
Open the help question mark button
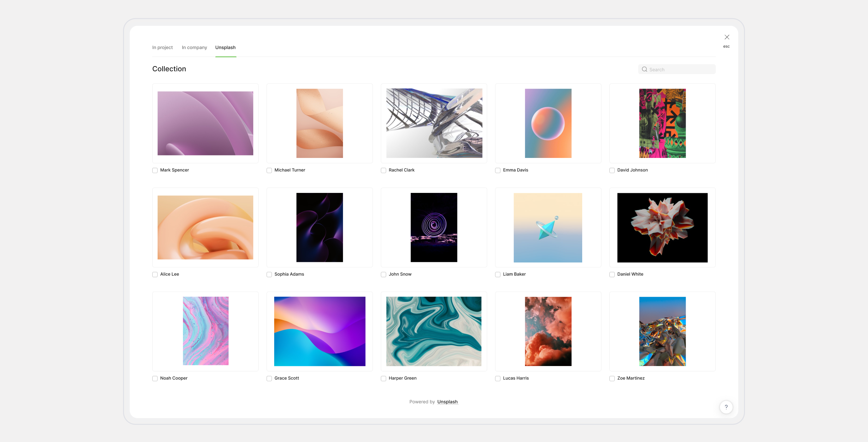click(726, 407)
